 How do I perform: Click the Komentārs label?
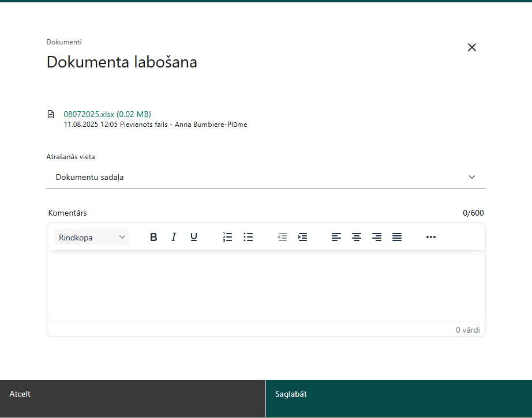(x=68, y=213)
